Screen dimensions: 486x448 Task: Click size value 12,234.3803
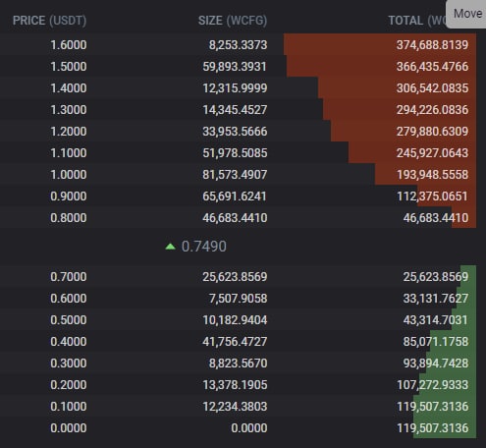click(x=235, y=407)
